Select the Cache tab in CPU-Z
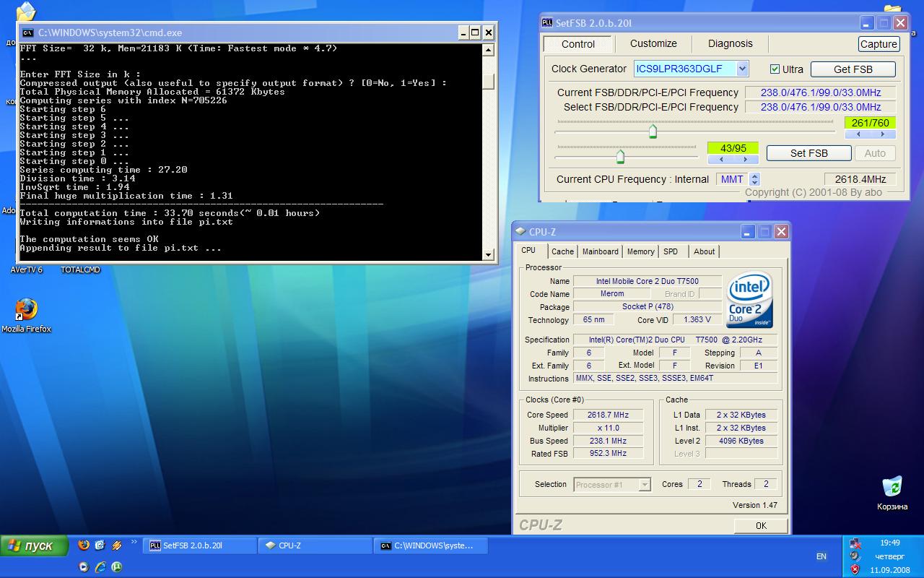This screenshot has height=578, width=924. click(562, 251)
